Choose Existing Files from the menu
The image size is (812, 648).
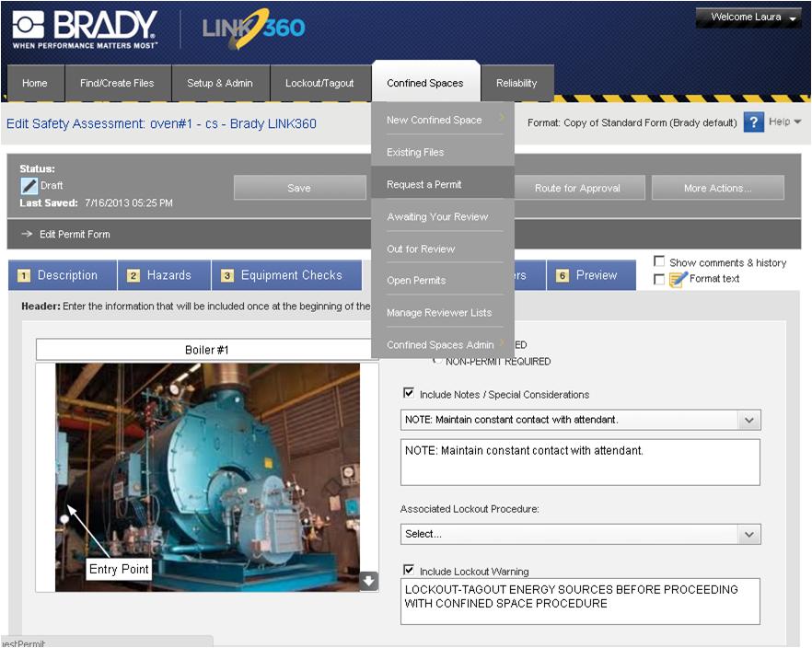point(443,152)
